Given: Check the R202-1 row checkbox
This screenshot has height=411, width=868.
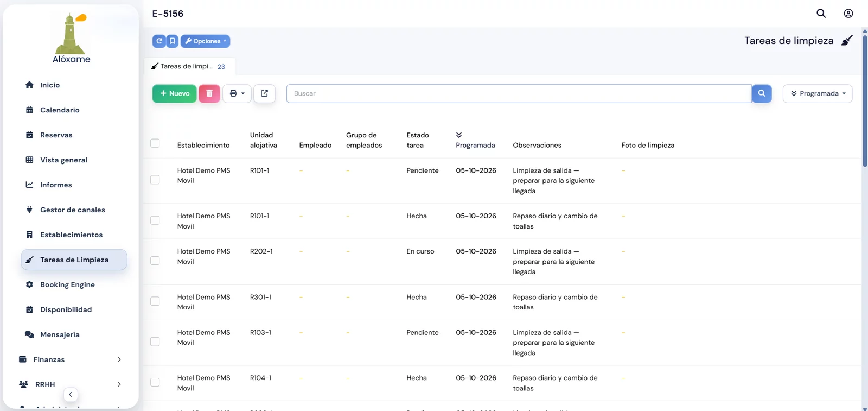Looking at the screenshot, I should coord(155,261).
